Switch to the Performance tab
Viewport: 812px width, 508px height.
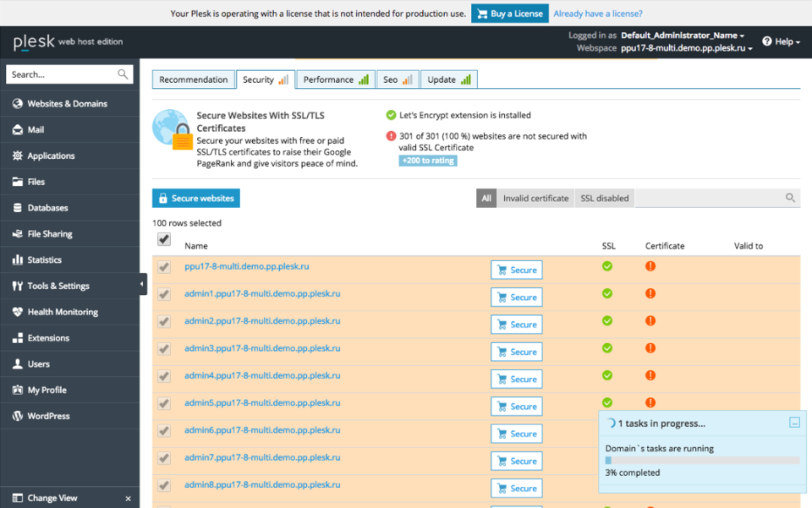[335, 79]
